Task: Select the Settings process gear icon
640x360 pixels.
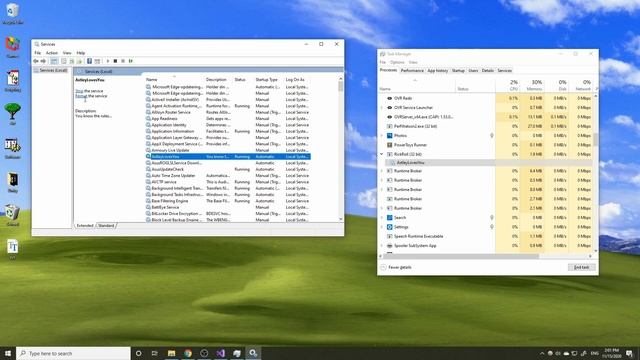Action: [x=389, y=227]
